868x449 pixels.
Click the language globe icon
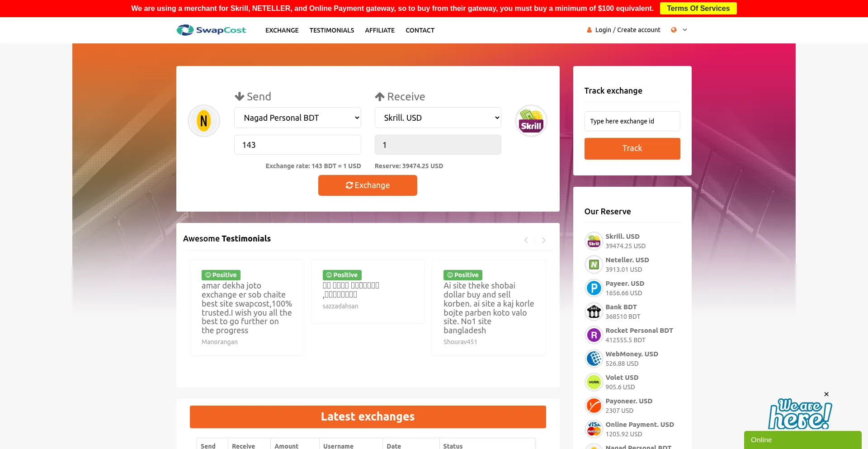pos(674,30)
